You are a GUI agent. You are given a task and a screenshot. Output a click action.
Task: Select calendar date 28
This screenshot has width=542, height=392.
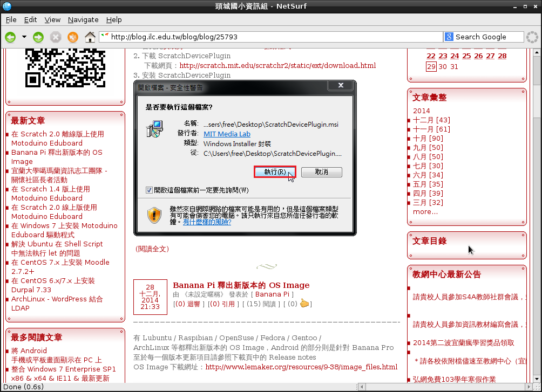click(x=502, y=56)
